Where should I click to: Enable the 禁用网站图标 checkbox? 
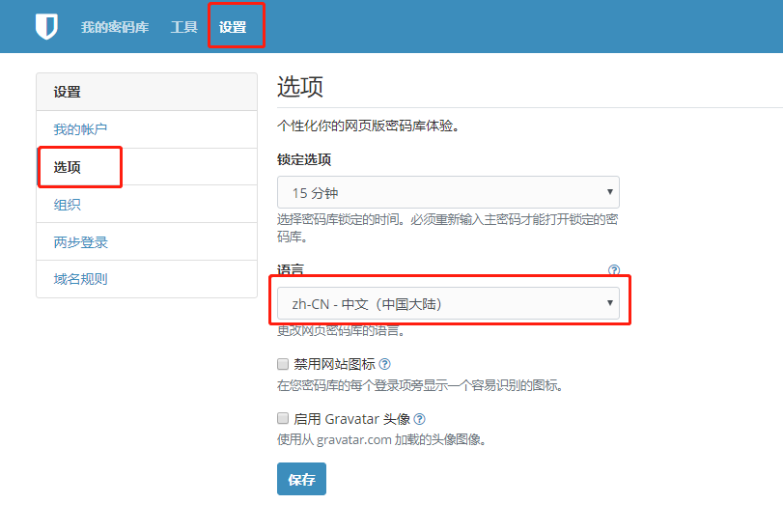tap(283, 364)
